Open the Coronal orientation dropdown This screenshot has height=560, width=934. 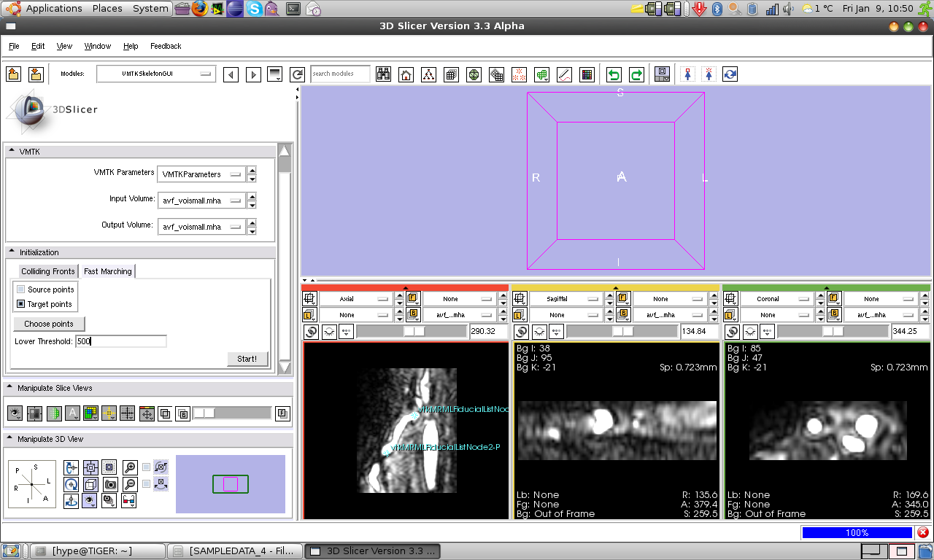(777, 299)
